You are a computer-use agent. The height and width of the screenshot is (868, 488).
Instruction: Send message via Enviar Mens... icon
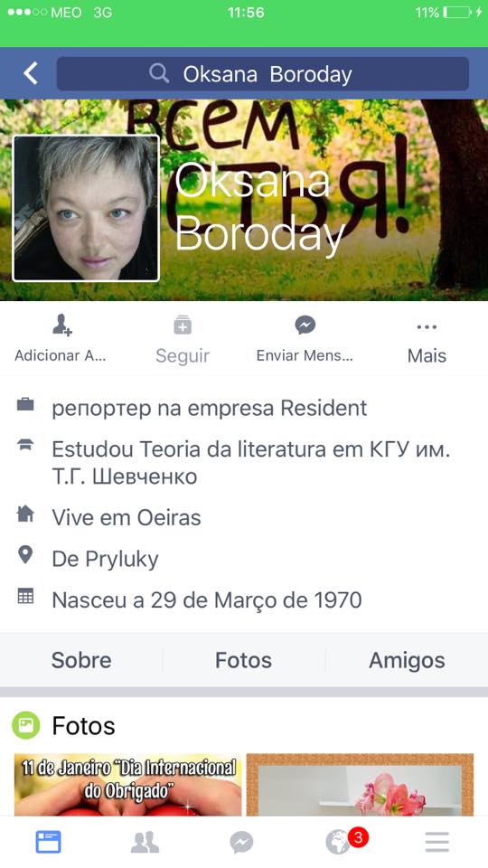pos(305,337)
